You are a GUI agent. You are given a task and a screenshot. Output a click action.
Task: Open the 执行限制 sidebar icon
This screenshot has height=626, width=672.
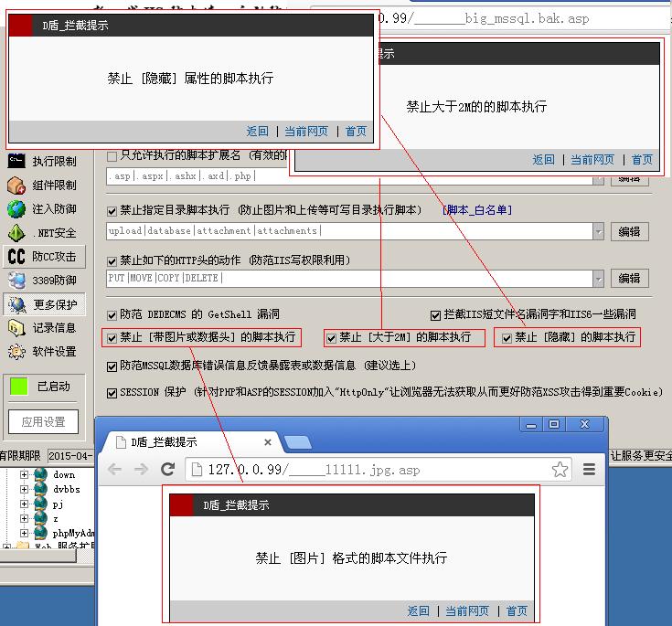tap(16, 161)
